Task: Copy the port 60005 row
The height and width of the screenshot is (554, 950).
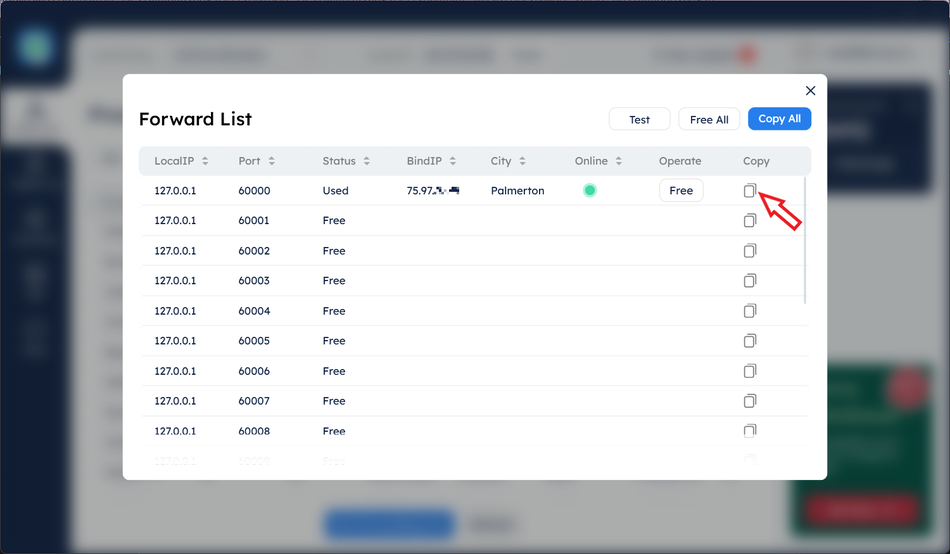Action: (749, 341)
